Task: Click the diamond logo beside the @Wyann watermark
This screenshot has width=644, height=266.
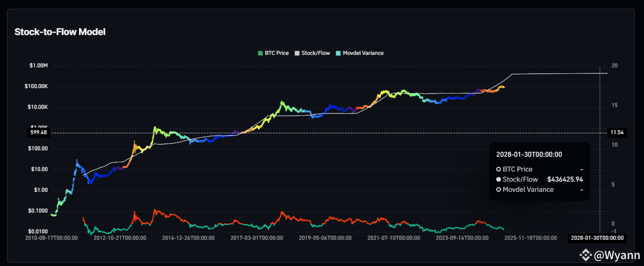Action: 585,254
